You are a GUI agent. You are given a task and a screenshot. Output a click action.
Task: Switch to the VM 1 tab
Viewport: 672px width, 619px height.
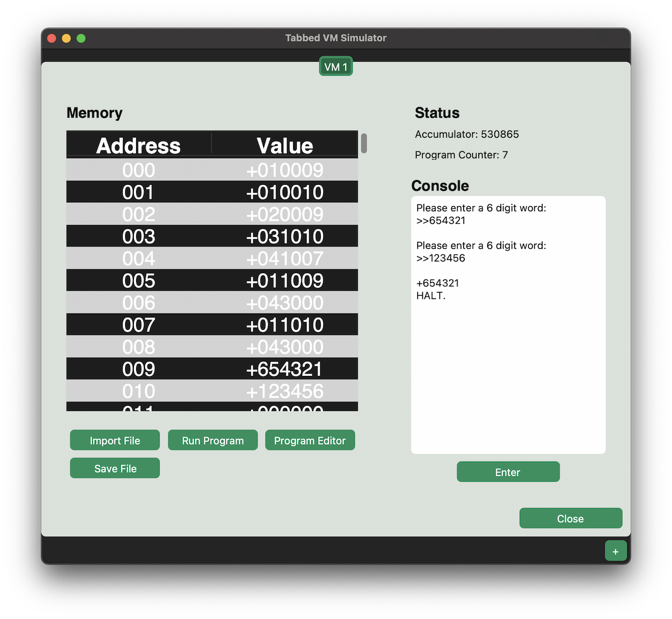point(336,67)
